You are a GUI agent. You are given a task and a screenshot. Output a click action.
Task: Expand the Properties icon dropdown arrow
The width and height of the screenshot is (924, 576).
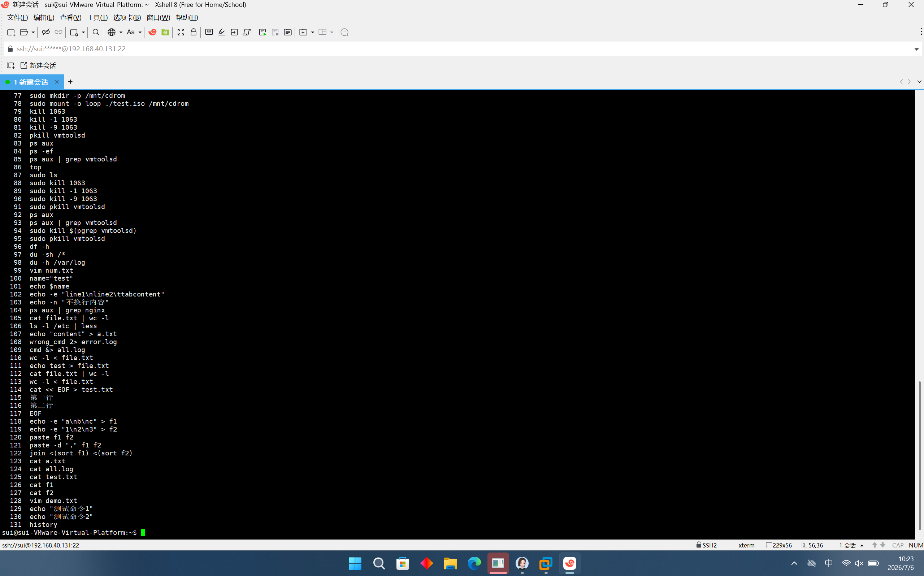pos(83,33)
